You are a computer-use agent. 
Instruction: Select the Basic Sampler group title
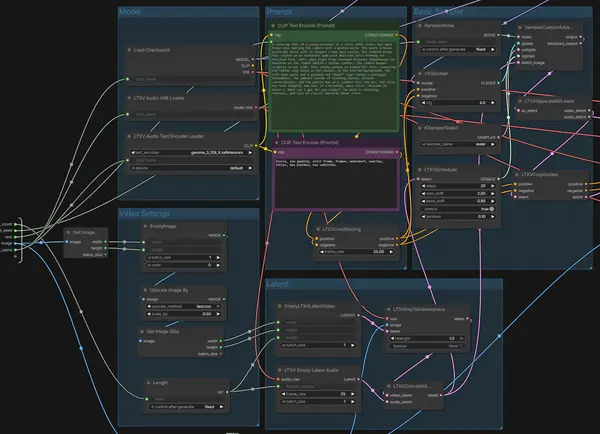point(439,12)
